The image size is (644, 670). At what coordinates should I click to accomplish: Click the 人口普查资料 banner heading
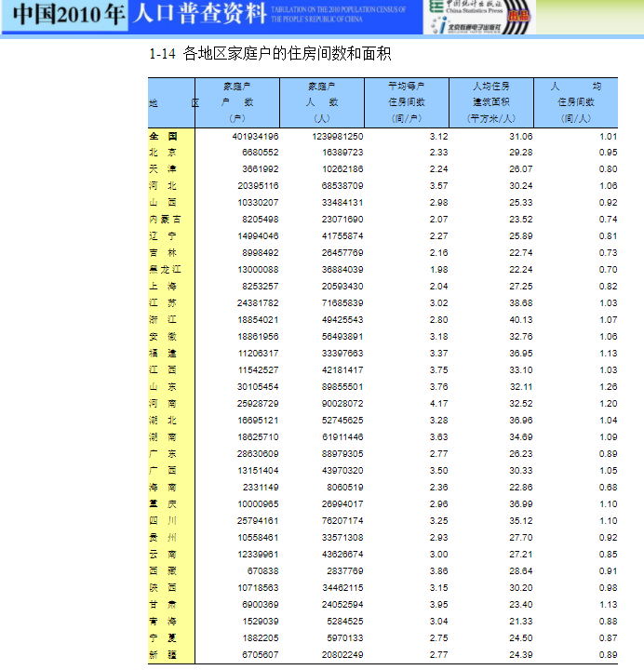tap(199, 14)
